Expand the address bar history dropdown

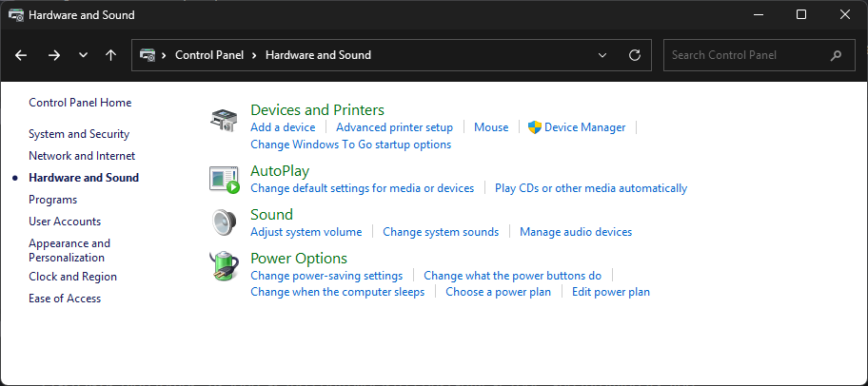(602, 55)
